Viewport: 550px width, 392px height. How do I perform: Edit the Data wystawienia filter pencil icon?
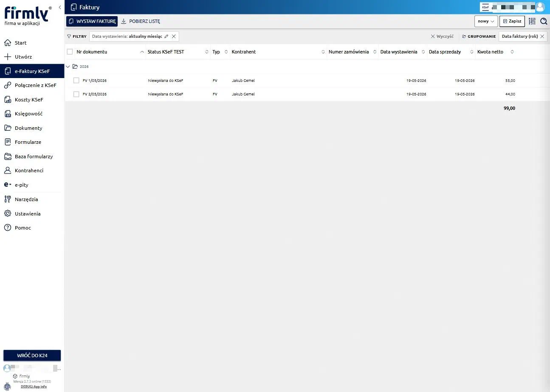click(166, 36)
